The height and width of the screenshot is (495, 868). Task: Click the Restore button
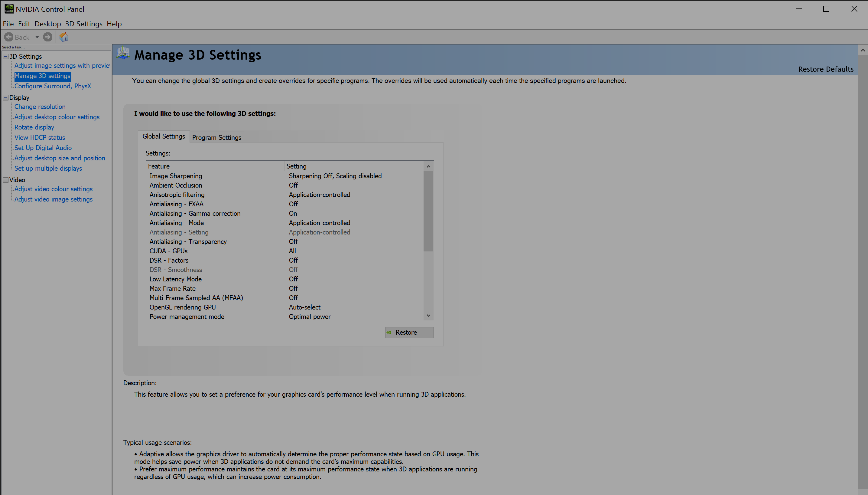click(x=409, y=332)
